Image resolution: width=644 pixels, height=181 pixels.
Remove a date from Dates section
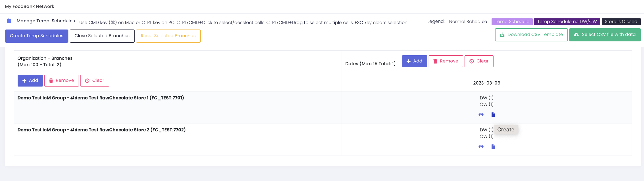point(445,61)
